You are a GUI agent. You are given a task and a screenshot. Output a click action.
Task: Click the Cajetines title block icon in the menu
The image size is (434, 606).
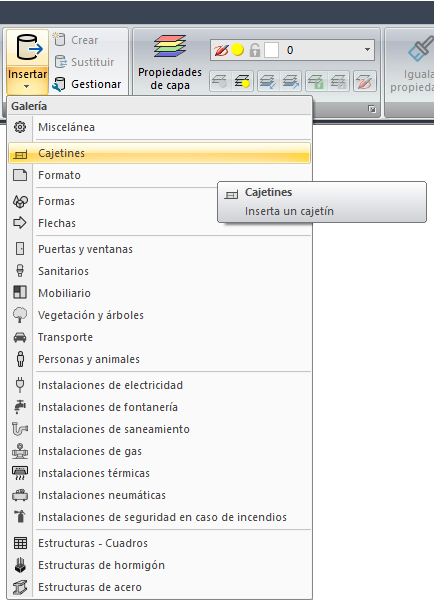click(20, 155)
